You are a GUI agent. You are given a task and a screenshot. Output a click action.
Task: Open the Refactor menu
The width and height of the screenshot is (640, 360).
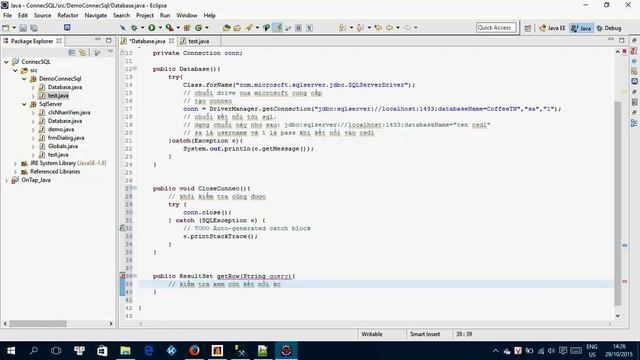(x=68, y=16)
